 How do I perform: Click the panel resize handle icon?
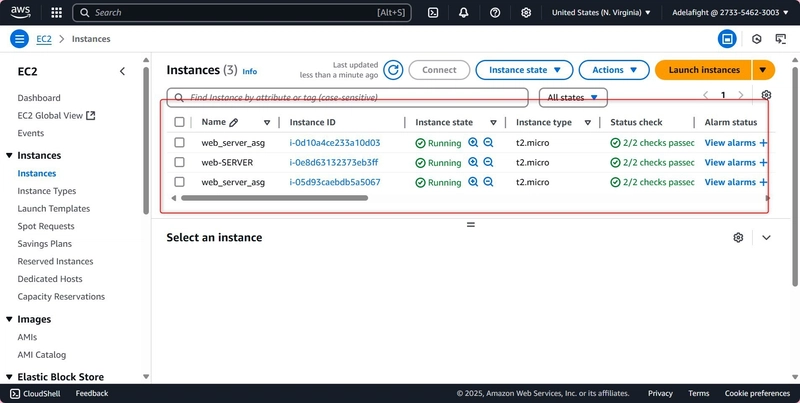coord(471,224)
